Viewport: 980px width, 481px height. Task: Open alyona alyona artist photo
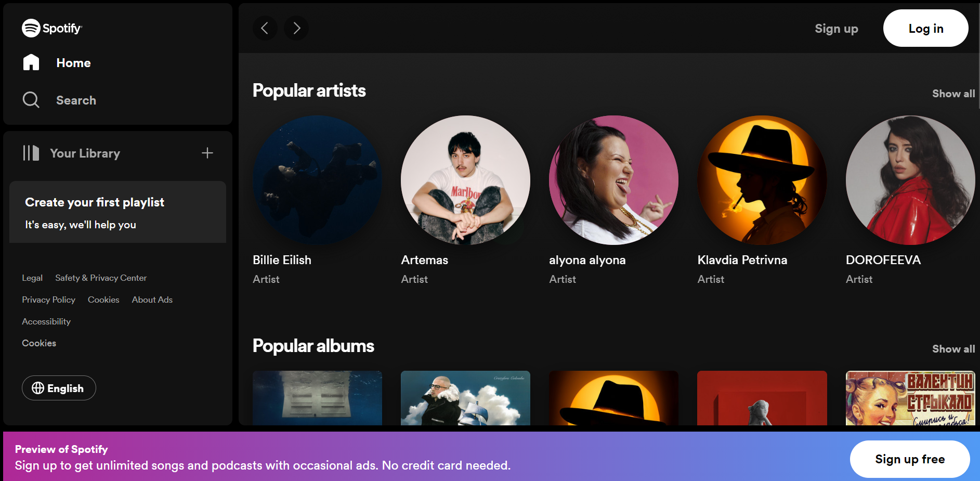pyautogui.click(x=613, y=180)
